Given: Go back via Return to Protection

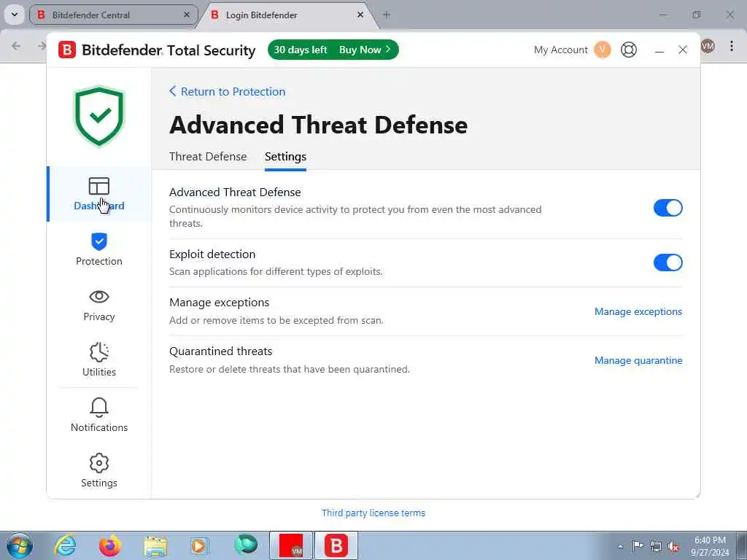Looking at the screenshot, I should click(228, 91).
